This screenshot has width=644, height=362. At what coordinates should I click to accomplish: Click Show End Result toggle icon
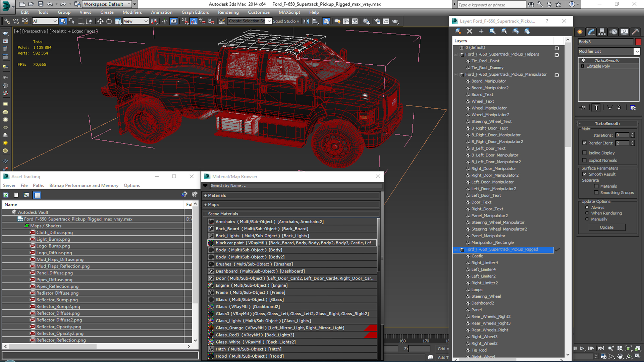point(596,108)
